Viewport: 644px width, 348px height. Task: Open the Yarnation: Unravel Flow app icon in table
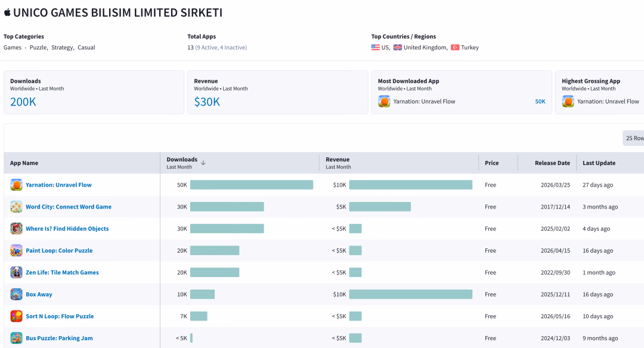(17, 185)
